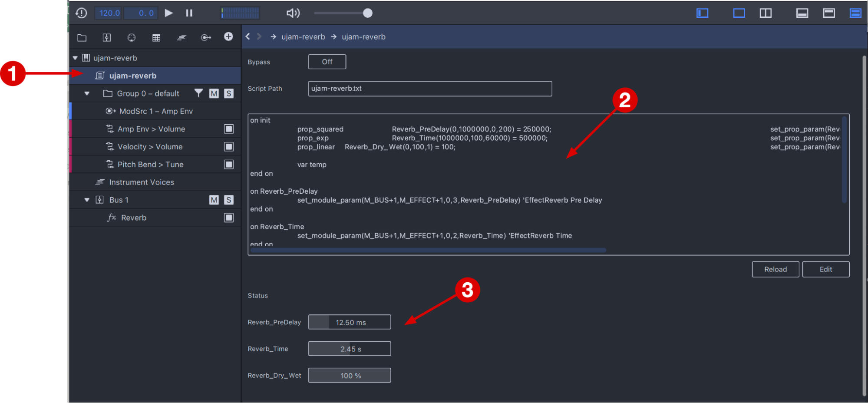
Task: Set the master volume slider knob
Action: tap(367, 13)
